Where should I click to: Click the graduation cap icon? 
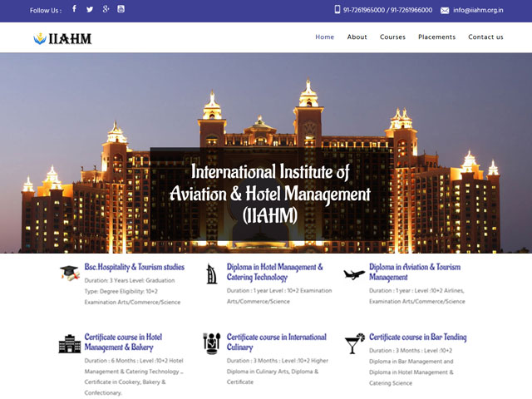(x=70, y=273)
